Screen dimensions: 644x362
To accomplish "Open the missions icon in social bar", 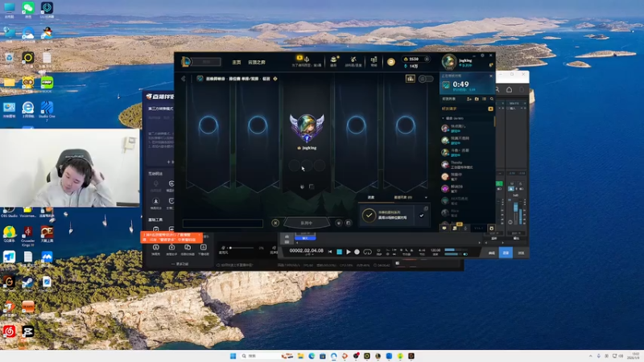I will coord(455,228).
